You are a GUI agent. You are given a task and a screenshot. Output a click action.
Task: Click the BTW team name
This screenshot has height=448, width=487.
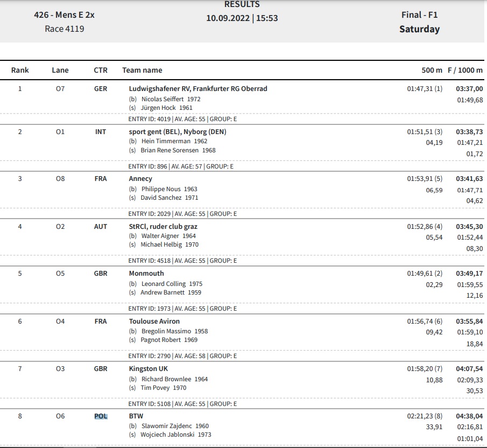click(x=136, y=416)
